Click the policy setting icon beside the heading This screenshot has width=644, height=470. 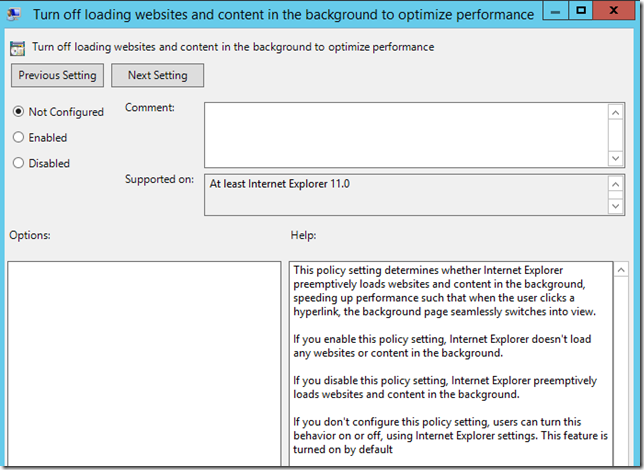(x=19, y=47)
